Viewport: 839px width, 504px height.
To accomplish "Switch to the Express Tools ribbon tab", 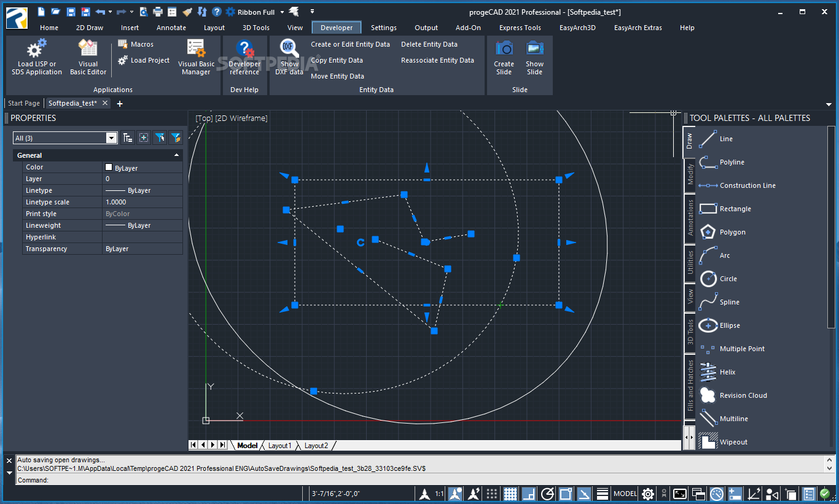I will [x=520, y=28].
